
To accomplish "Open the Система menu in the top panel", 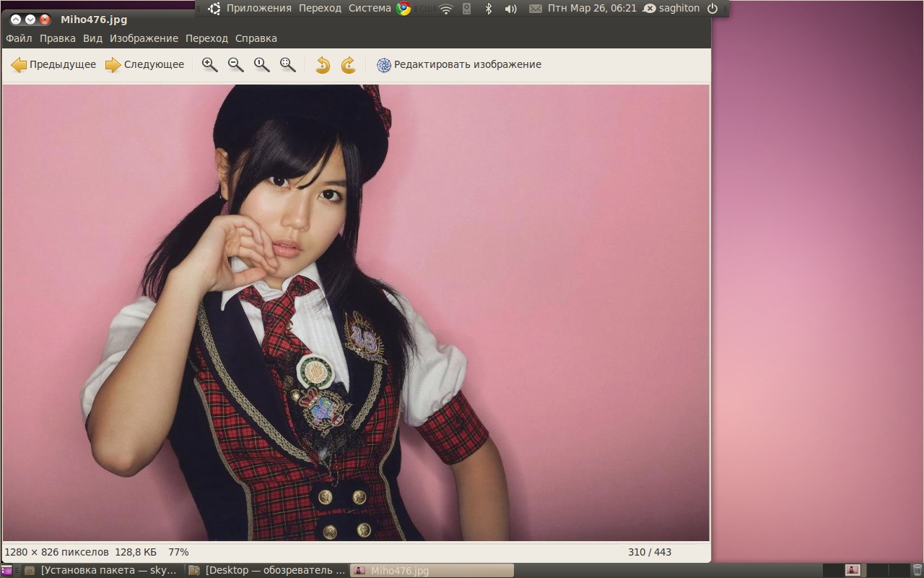I will [370, 8].
